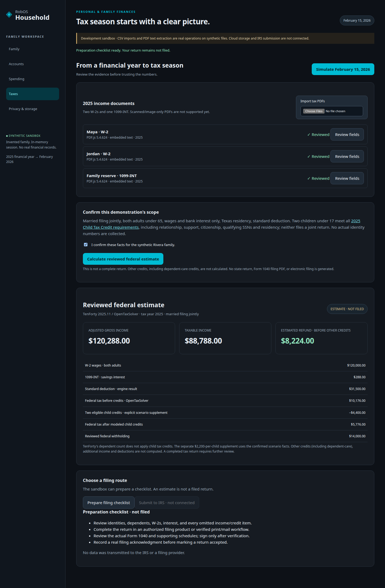Select the Taxes sidebar item
The height and width of the screenshot is (588, 385).
33,94
